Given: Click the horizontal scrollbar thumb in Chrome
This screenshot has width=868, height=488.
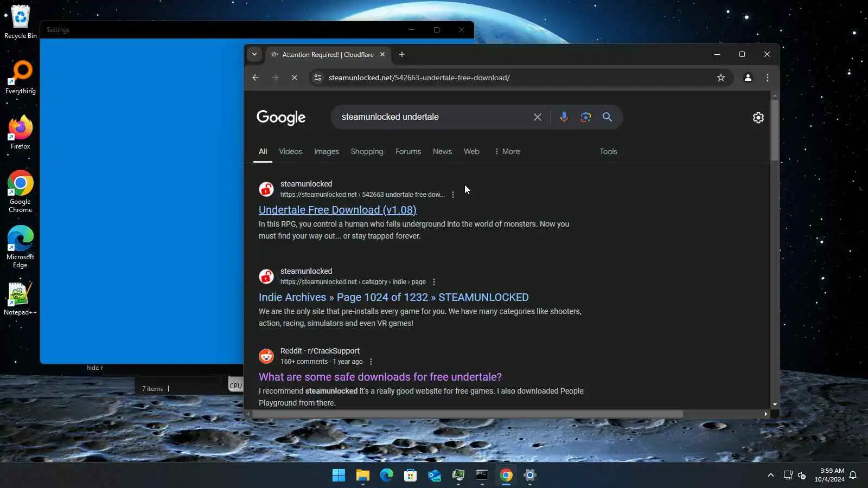Looking at the screenshot, I should (468, 414).
